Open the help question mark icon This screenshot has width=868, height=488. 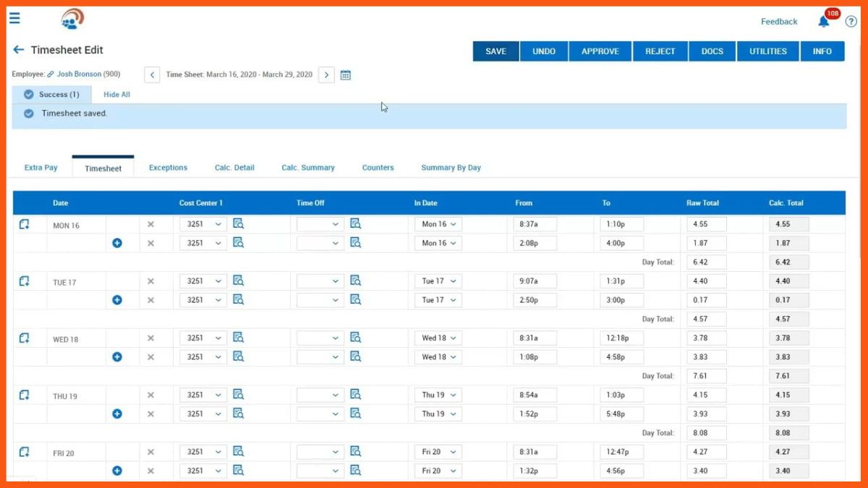pos(851,22)
